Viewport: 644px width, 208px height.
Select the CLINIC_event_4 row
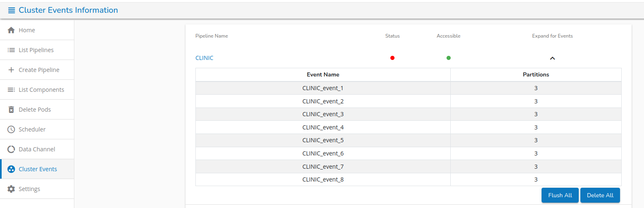point(323,127)
